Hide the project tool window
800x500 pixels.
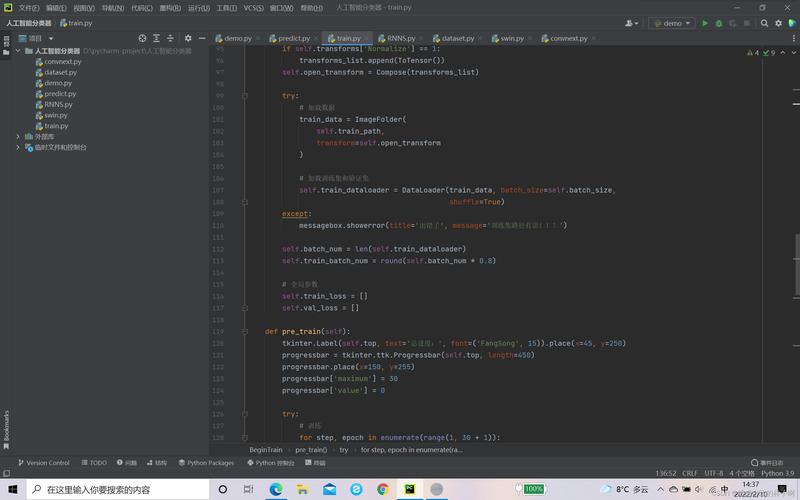202,38
